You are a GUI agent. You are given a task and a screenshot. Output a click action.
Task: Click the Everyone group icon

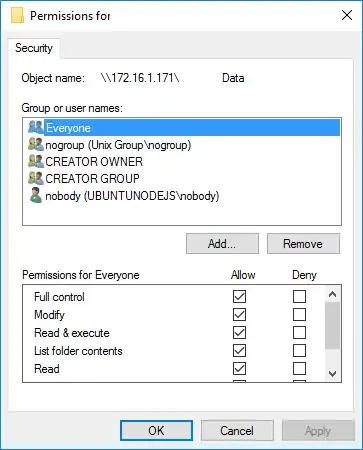tap(36, 127)
